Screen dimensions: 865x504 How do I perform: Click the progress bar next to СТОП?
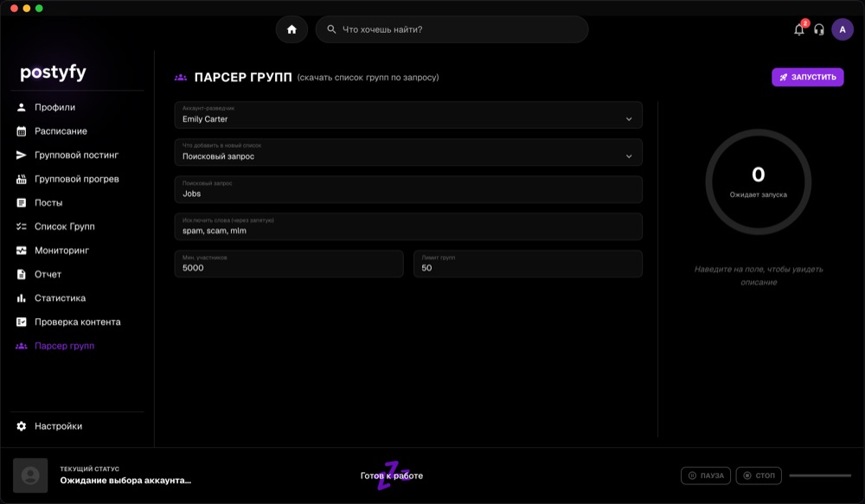(820, 475)
